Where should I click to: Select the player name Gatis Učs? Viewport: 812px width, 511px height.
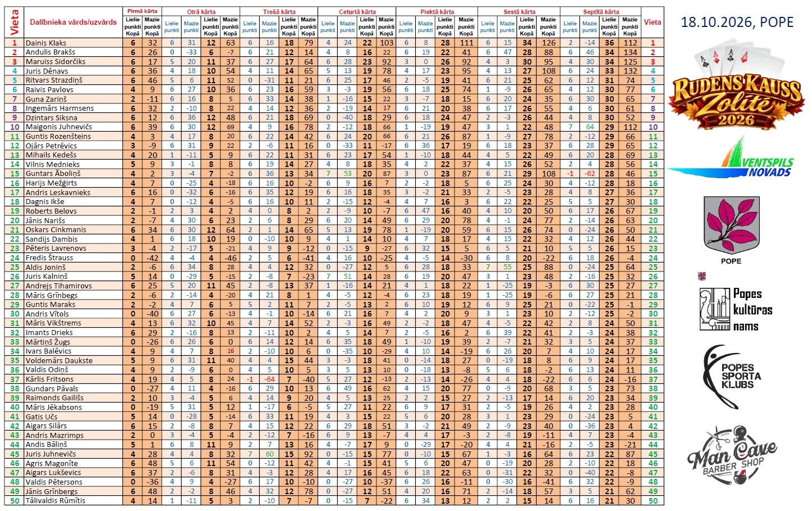coord(41,417)
